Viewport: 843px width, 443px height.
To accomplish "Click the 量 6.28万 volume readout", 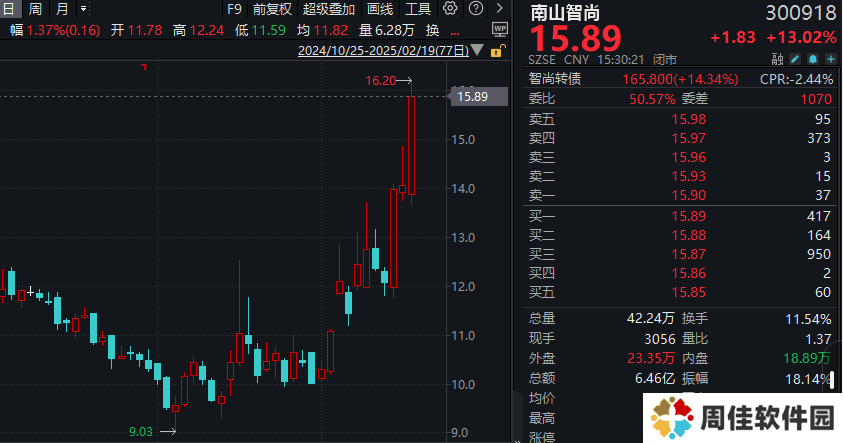I will [387, 30].
